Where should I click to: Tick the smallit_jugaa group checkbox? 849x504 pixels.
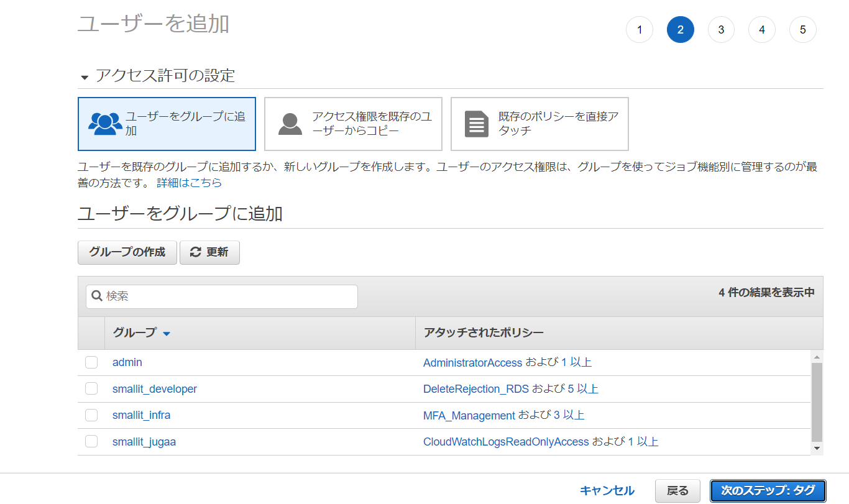pos(91,442)
